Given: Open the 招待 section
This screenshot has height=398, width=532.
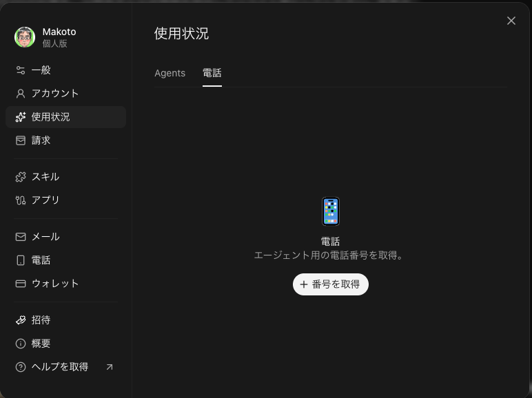Looking at the screenshot, I should click(66, 320).
